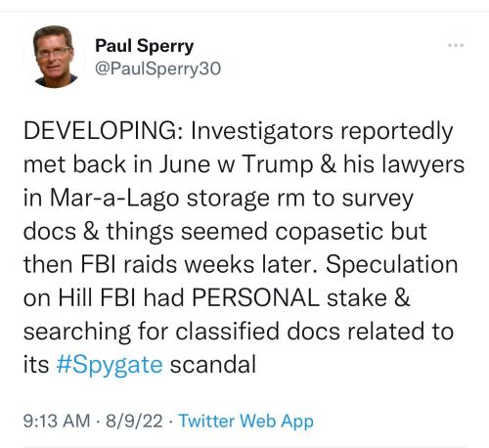The width and height of the screenshot is (489, 448).
Task: Click the word Trump in tweet text
Action: point(278,164)
